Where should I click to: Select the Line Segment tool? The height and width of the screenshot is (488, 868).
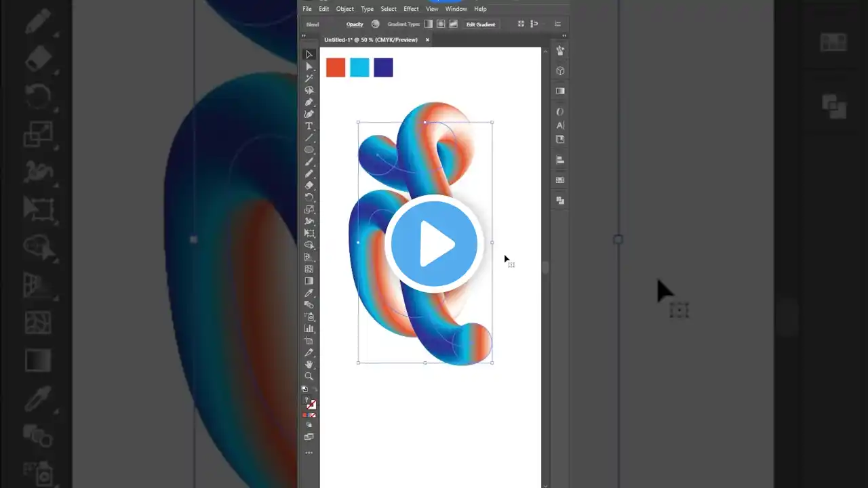tap(309, 138)
